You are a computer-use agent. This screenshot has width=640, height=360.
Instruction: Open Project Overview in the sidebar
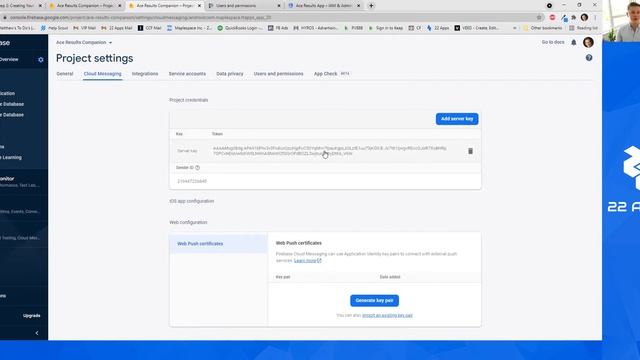(9, 60)
